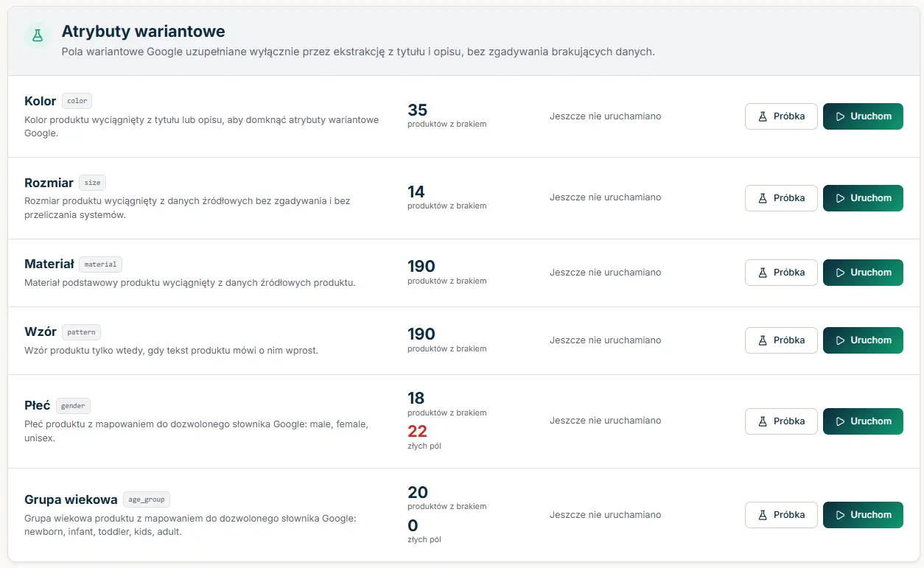Screen dimensions: 924x568
Task: Run Grupa wiekowa attribute extraction
Action: tap(863, 515)
